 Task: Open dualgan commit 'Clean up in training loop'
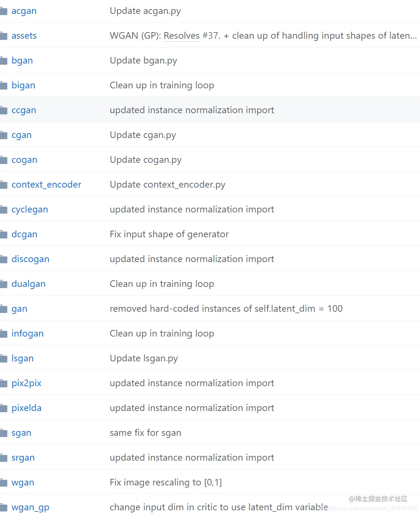coord(162,284)
